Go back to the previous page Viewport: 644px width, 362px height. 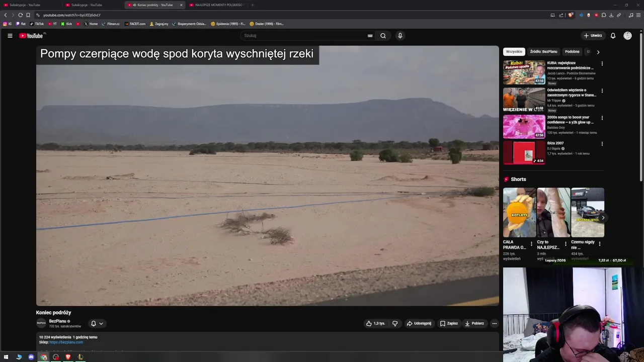[6, 15]
